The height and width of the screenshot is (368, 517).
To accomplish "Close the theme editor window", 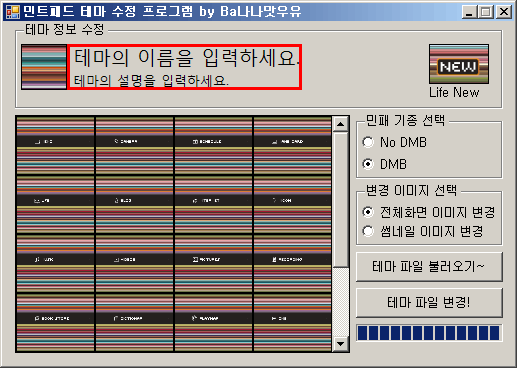I will 504,12.
